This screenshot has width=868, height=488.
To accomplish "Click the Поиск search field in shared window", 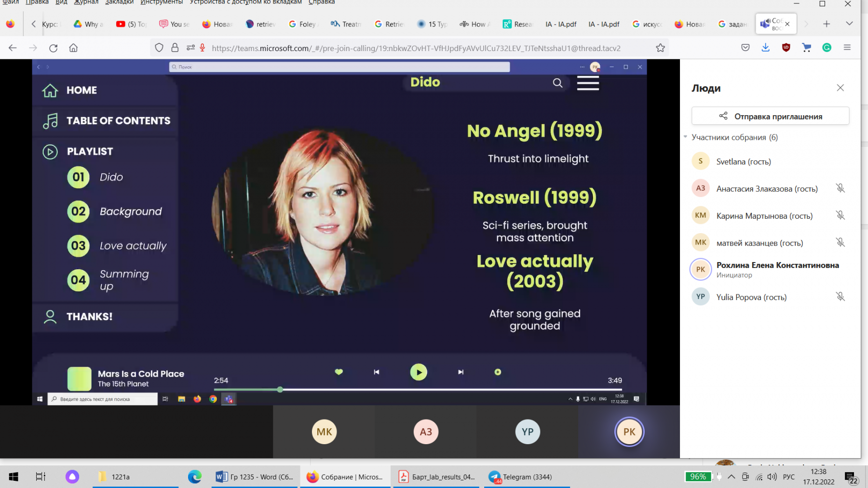I will pyautogui.click(x=339, y=67).
